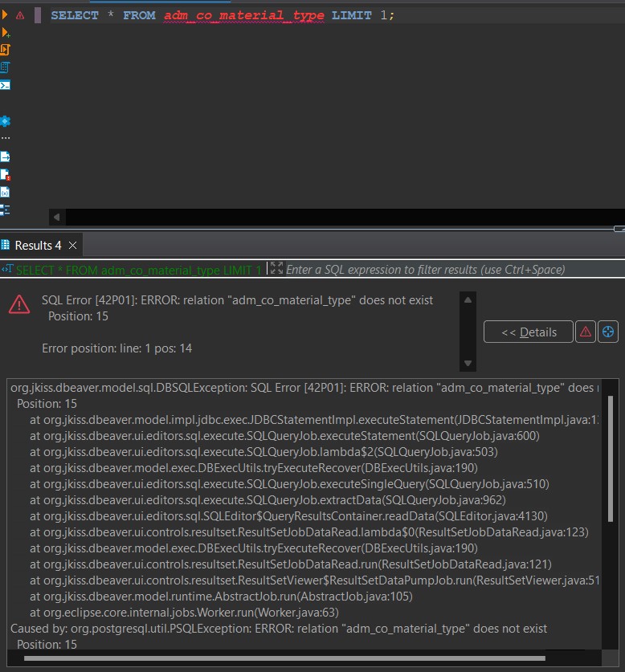Image resolution: width=625 pixels, height=672 pixels.
Task: Click the three-dots more options icon
Action: click(5, 138)
